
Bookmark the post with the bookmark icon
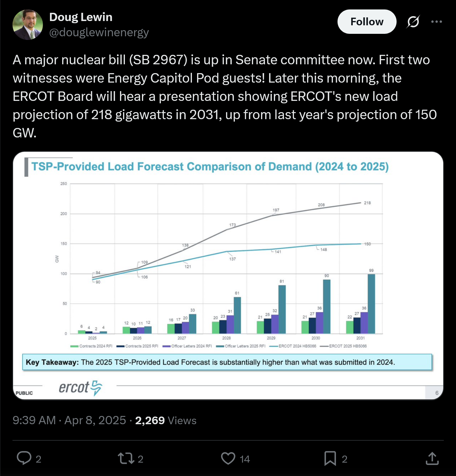coord(330,458)
